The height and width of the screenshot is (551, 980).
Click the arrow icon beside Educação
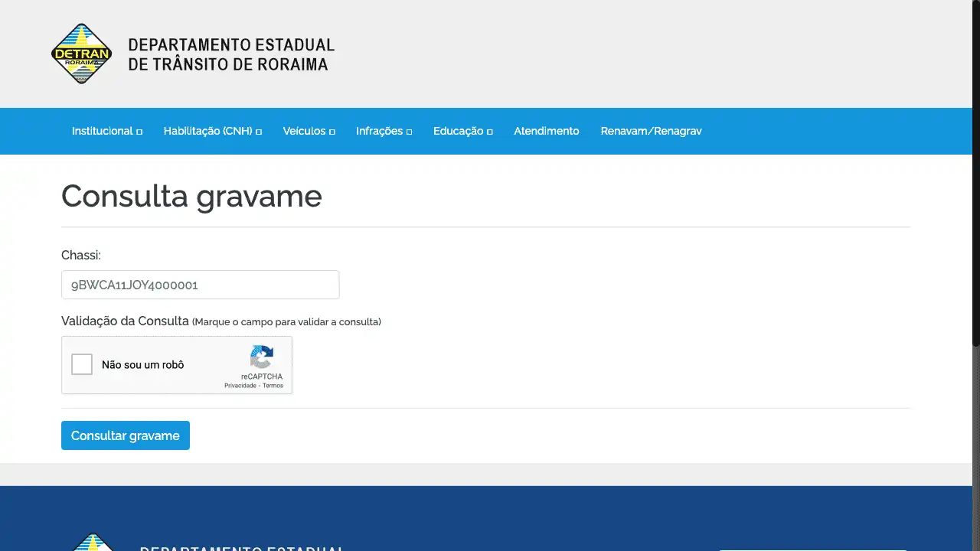[490, 132]
